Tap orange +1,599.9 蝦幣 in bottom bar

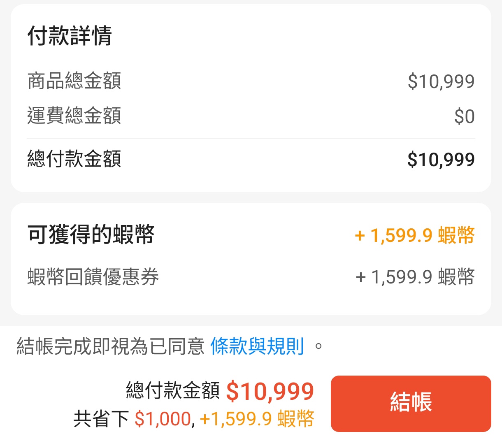point(257,419)
